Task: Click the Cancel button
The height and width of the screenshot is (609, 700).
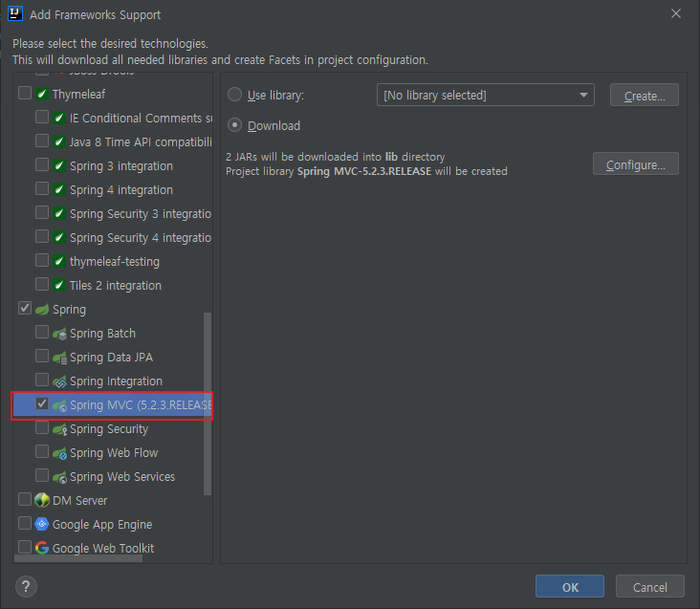Action: pos(650,586)
